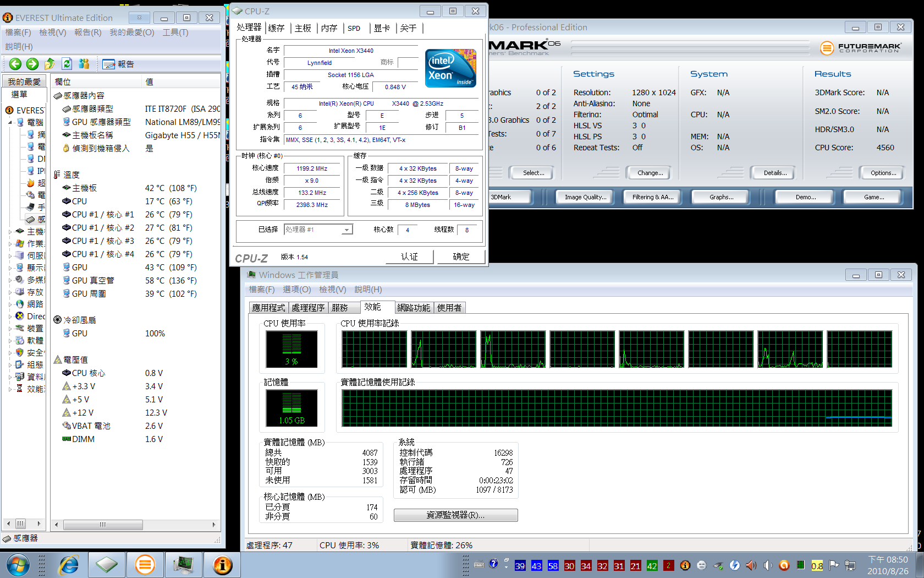924x578 pixels.
Task: Click 确定 button in CPU-Z
Action: click(461, 257)
